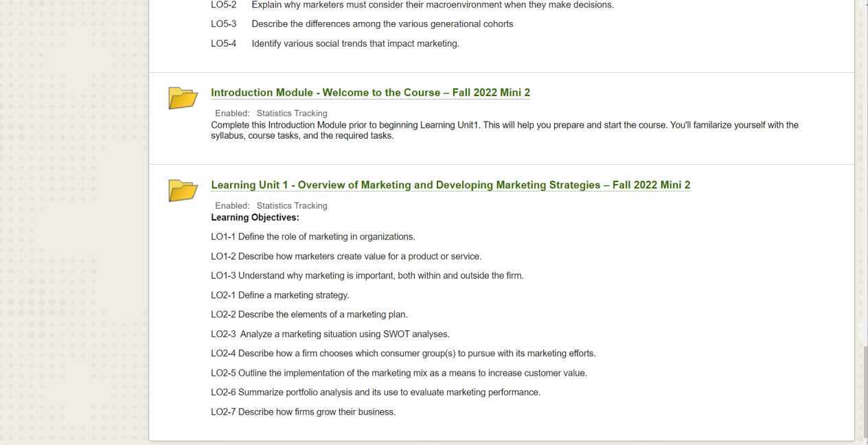This screenshot has width=868, height=445.
Task: Click Statistics Tracking under Introduction Module
Action: [292, 113]
